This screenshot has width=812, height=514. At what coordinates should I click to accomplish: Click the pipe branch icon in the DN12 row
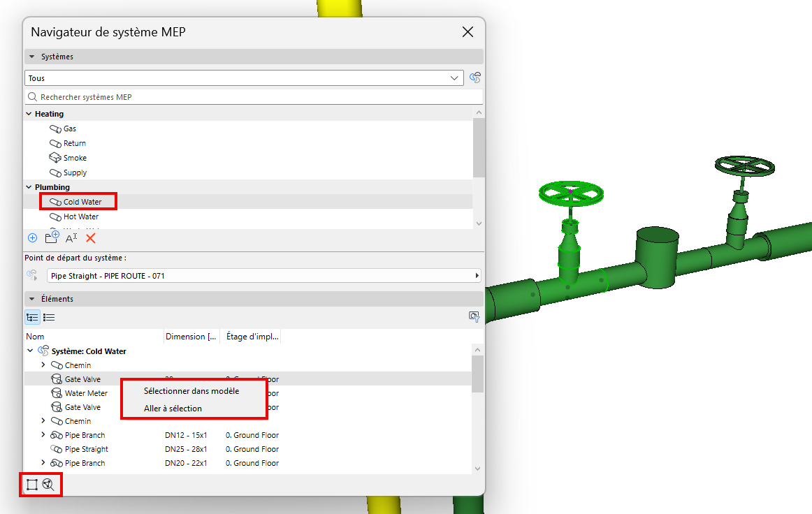point(57,435)
